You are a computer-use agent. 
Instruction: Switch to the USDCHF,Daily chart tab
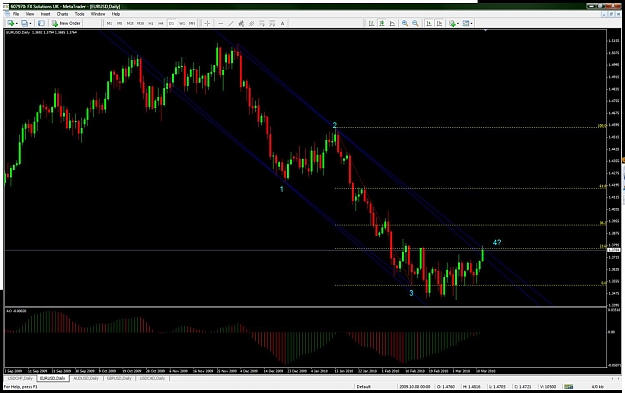[x=20, y=378]
